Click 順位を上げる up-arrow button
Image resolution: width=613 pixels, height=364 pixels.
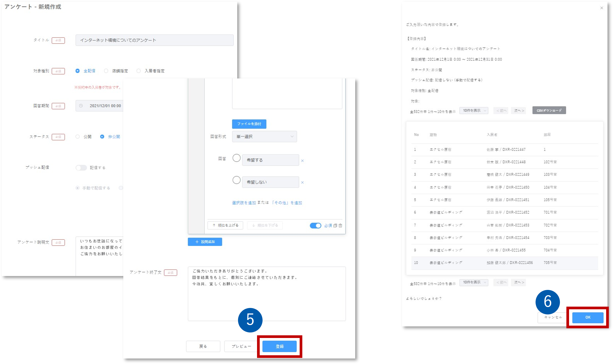pos(225,225)
